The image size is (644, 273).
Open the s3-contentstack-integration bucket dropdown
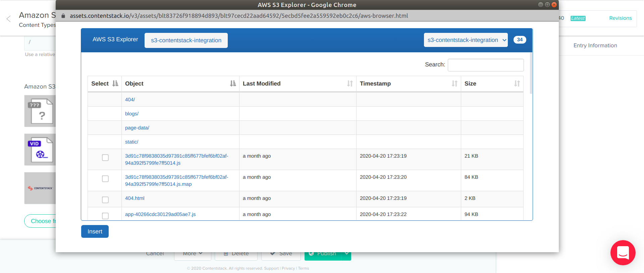(x=466, y=40)
